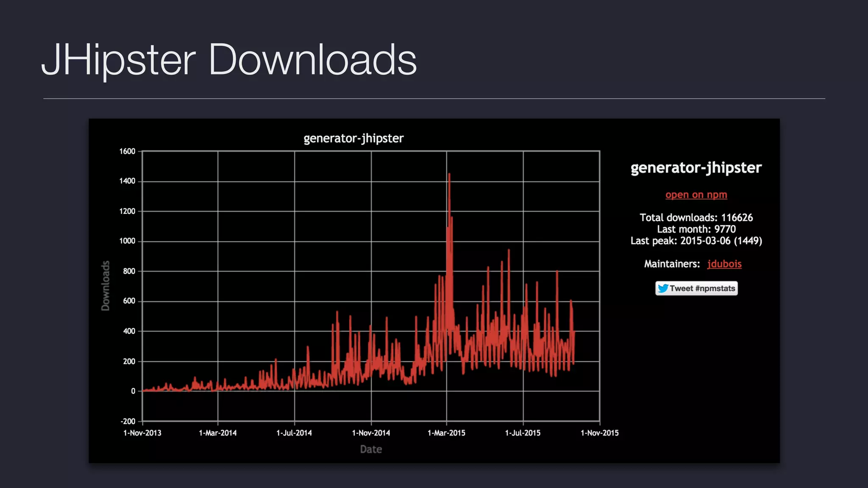Click the -200 value on y-axis

(128, 421)
